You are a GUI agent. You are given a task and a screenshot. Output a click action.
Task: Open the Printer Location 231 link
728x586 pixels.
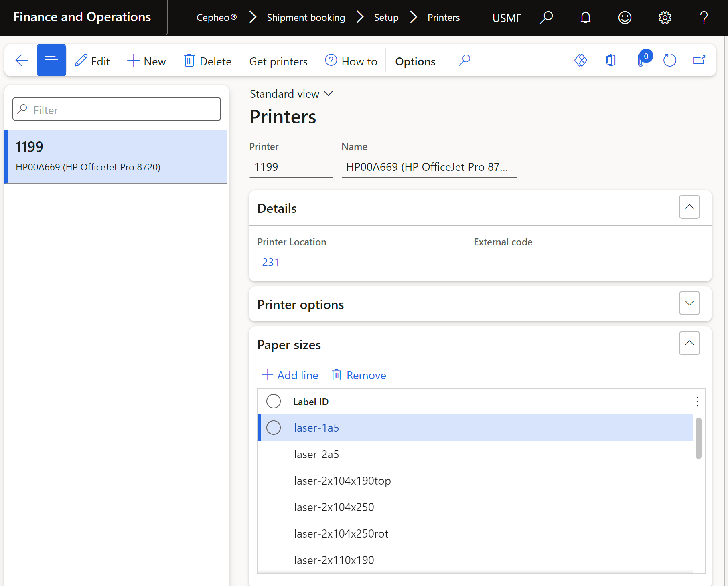(x=271, y=262)
